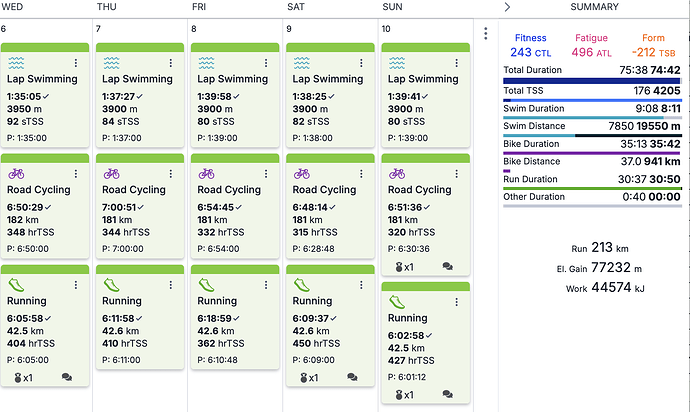Click kettlebell x1 badge on Sunday Road Cycling
This screenshot has height=412, width=690.
(x=404, y=267)
